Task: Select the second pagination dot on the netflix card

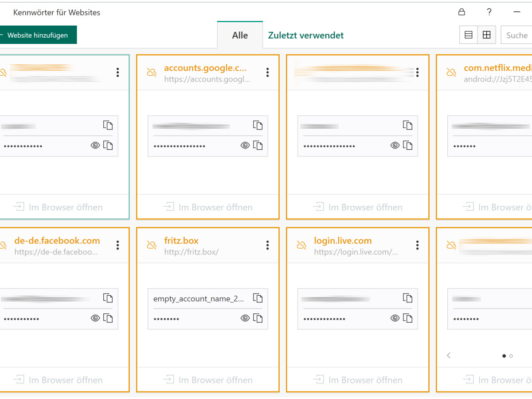Action: [511, 356]
